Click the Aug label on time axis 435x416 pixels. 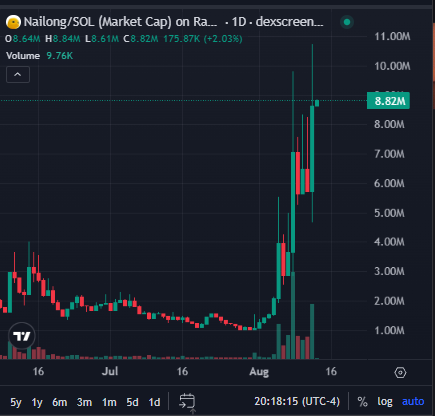tap(259, 371)
